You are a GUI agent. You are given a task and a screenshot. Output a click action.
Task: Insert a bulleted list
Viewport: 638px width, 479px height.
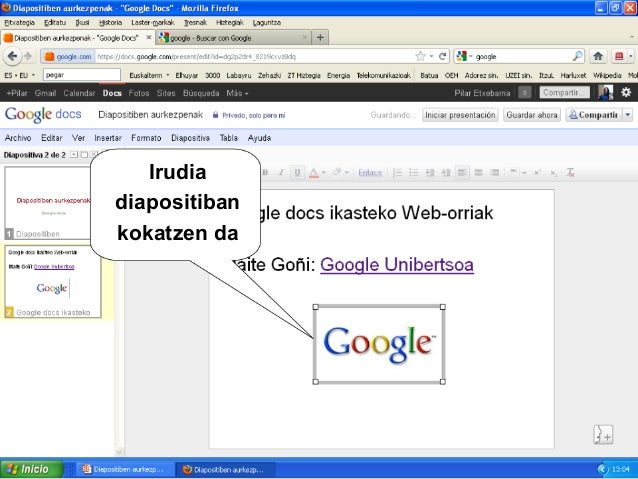point(414,173)
